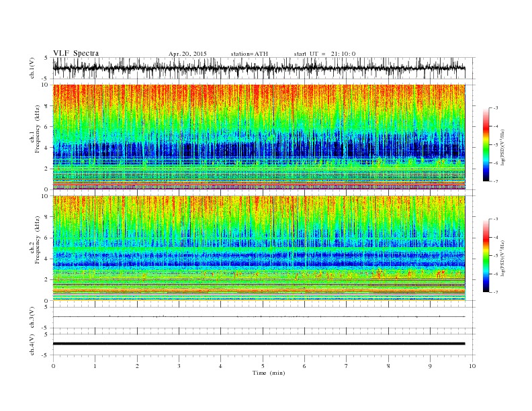
Task: Click the time axis tick label "9"
Action: point(430,366)
